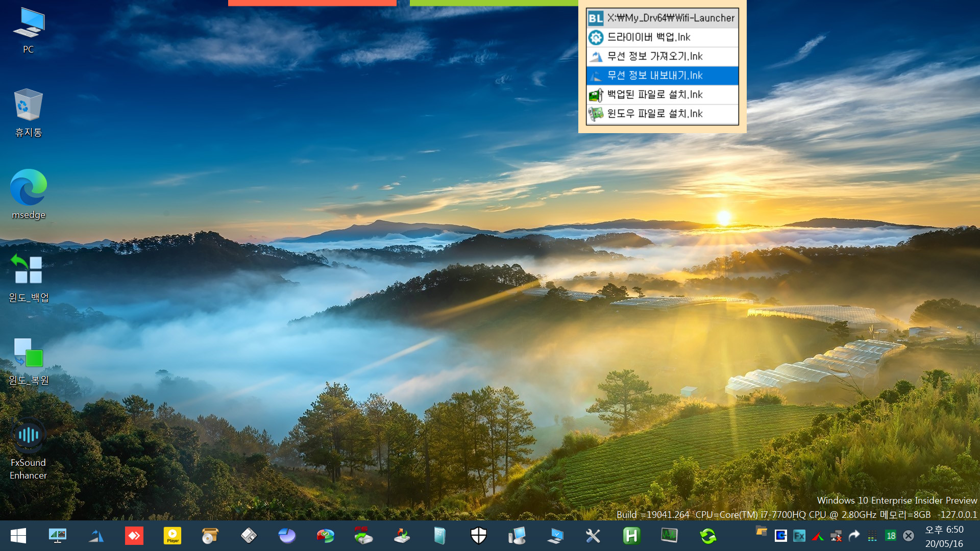Open the red-green disc checkmark icon

[325, 536]
